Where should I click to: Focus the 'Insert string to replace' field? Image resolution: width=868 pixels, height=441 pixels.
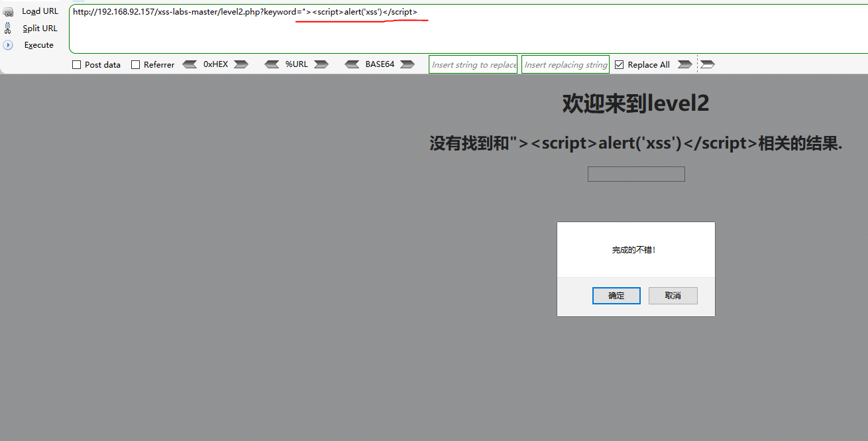point(473,64)
